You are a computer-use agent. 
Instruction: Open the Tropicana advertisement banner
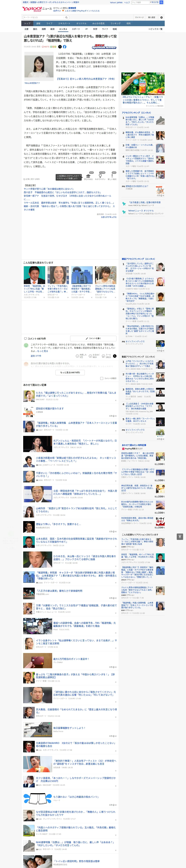point(143,84)
